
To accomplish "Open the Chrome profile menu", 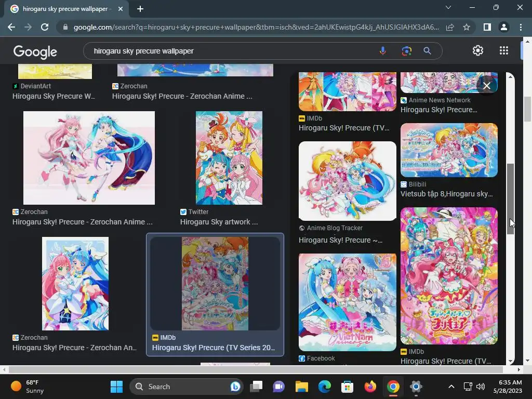I will tap(504, 27).
